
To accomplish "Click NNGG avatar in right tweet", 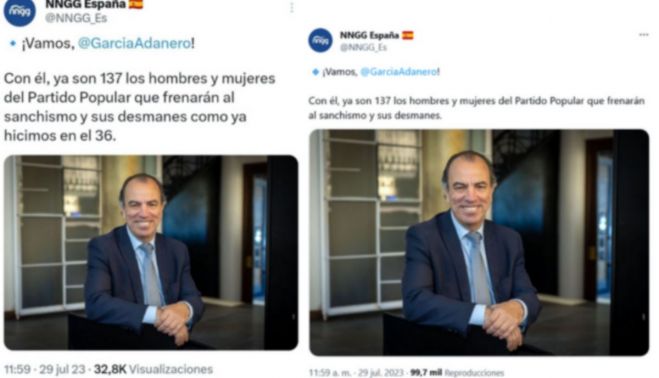I will pos(320,40).
